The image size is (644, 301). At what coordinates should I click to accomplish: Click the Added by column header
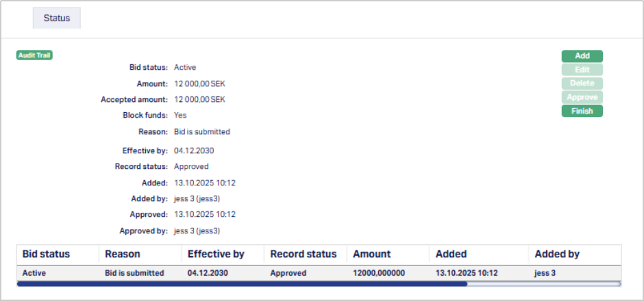coord(557,254)
